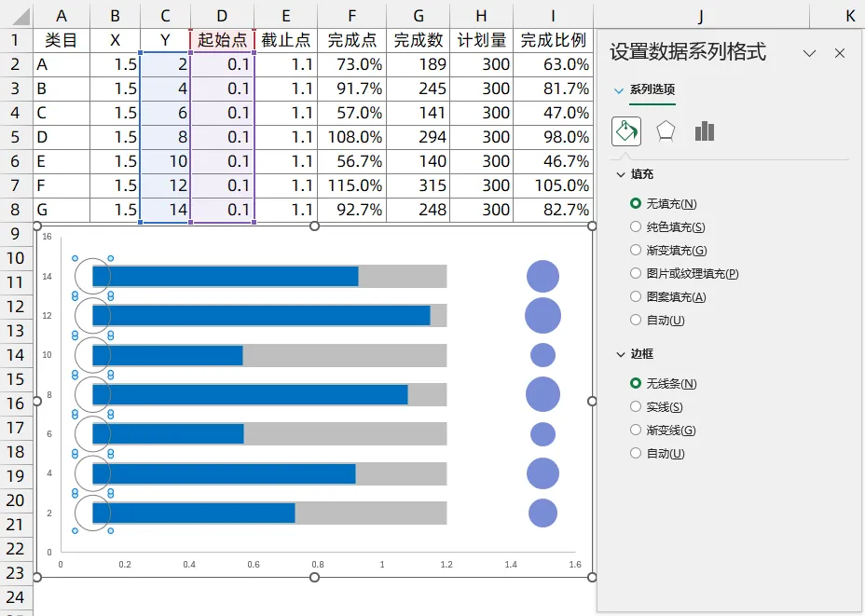Select 自动(U) under 边框

coord(657,453)
